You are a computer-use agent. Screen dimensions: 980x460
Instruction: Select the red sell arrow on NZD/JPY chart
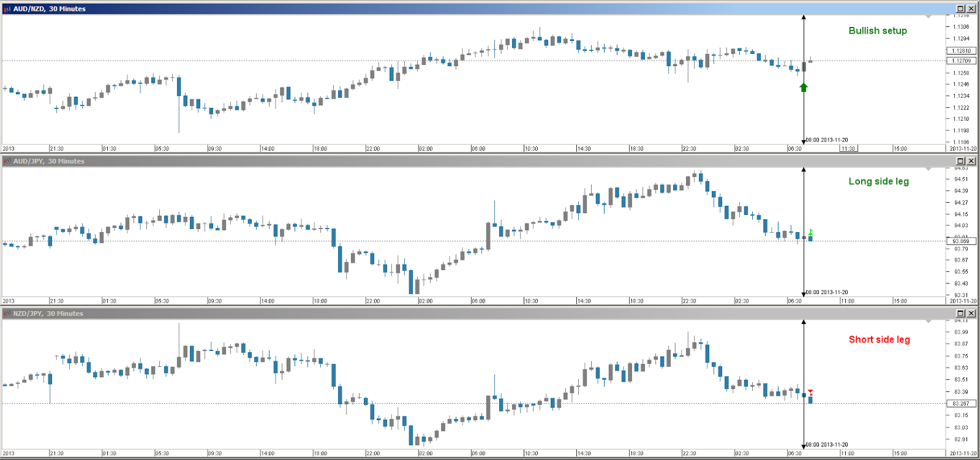coord(810,392)
